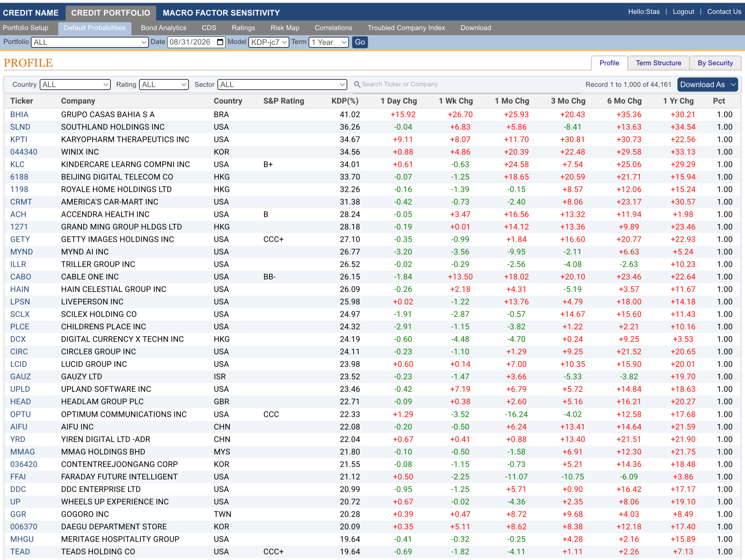Image resolution: width=745 pixels, height=560 pixels.
Task: Click the Go button
Action: 360,42
